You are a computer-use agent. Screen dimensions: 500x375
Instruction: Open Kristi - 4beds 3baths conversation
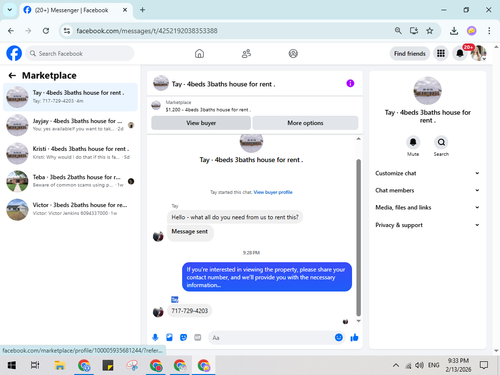(70, 153)
